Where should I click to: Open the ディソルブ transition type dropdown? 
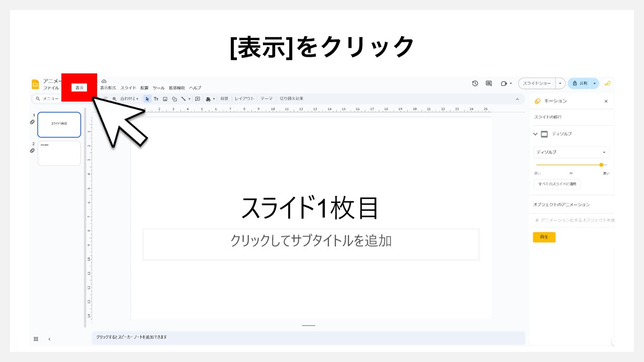(x=571, y=152)
